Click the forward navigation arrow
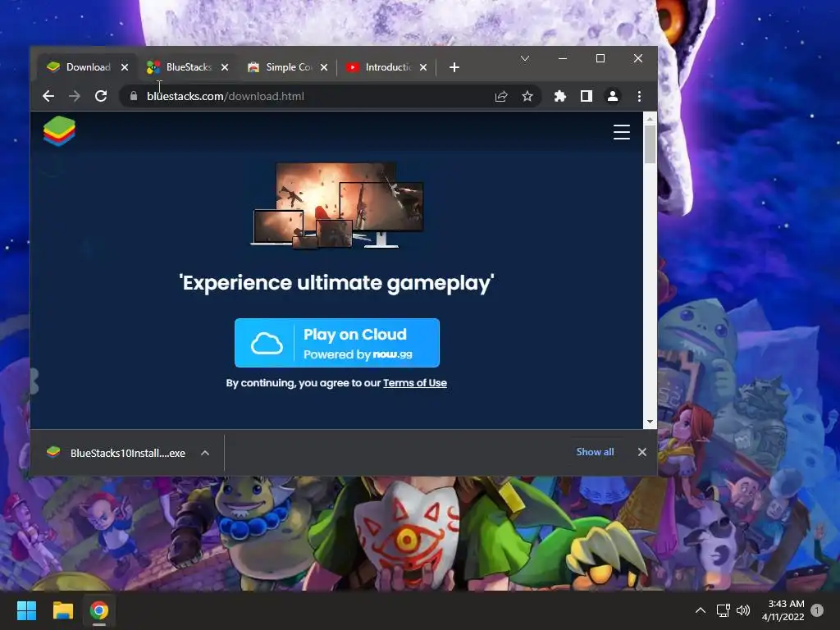Viewport: 840px width, 630px height. pyautogui.click(x=75, y=96)
